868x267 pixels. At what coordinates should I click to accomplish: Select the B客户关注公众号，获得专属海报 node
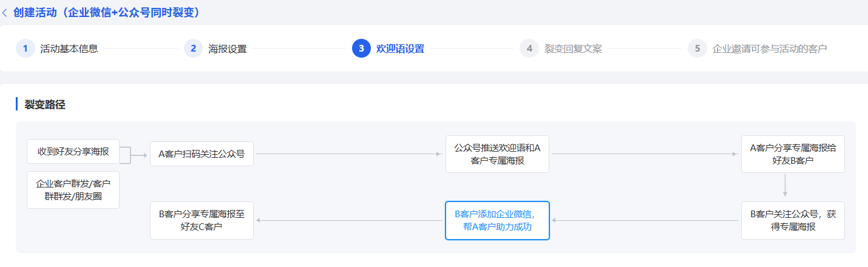point(793,220)
